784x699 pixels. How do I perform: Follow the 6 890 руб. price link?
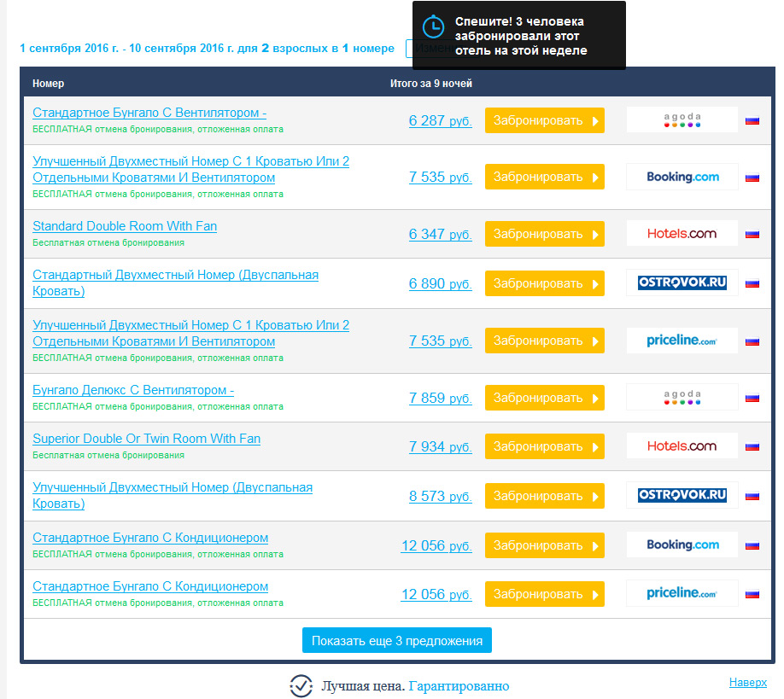(440, 283)
